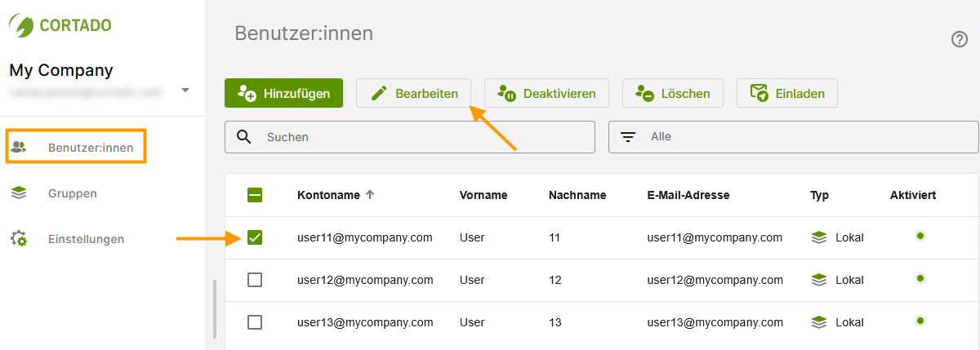
Task: Click the email address cell of user12
Action: point(715,280)
